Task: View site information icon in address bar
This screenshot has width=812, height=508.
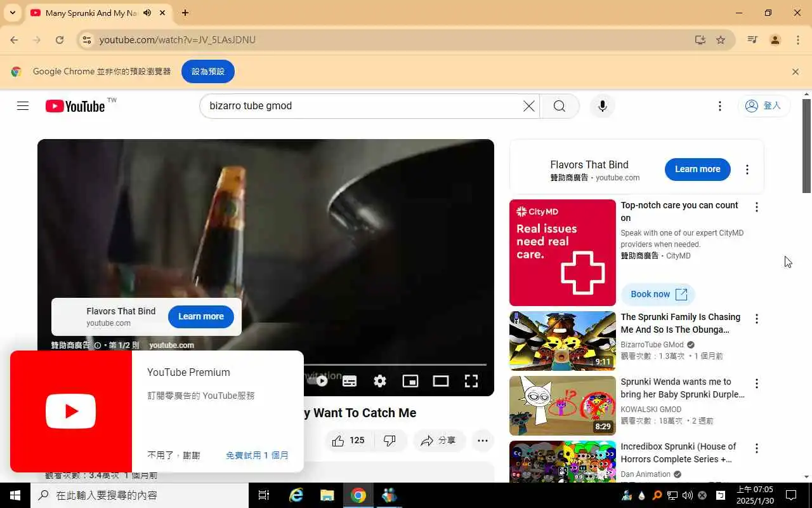Action: click(88, 40)
